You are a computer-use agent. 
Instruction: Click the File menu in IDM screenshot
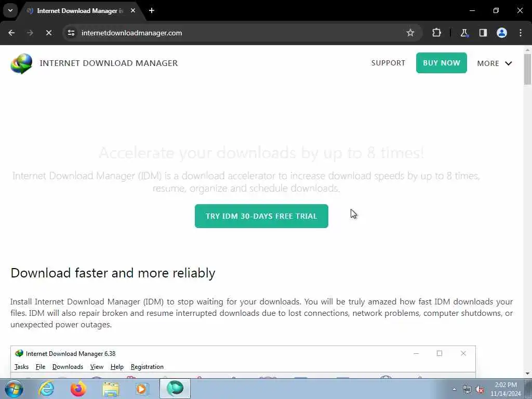point(41,367)
